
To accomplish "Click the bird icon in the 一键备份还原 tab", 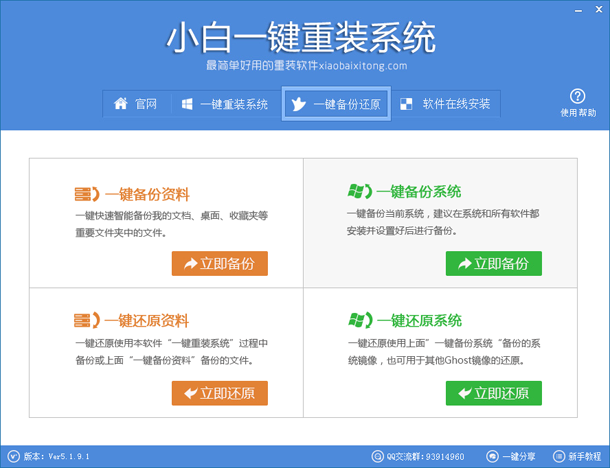I will [298, 104].
